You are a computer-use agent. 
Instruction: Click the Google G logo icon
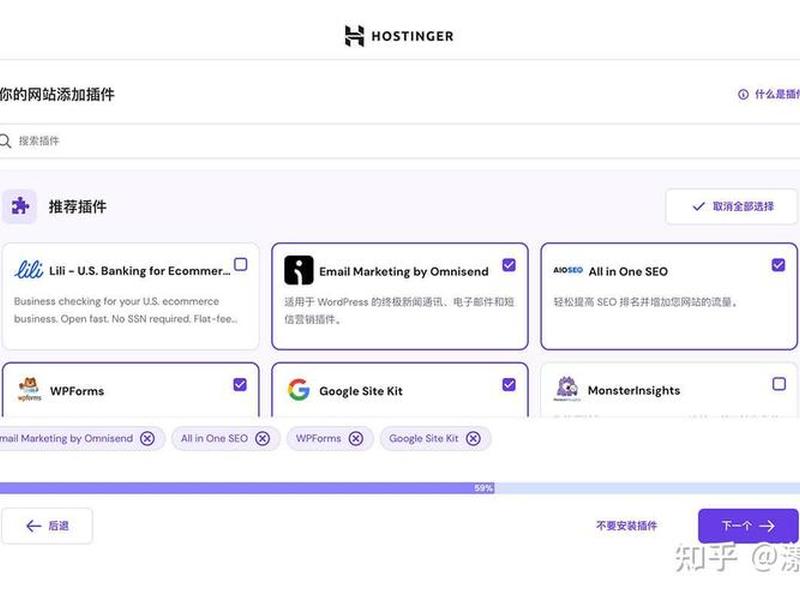click(298, 390)
